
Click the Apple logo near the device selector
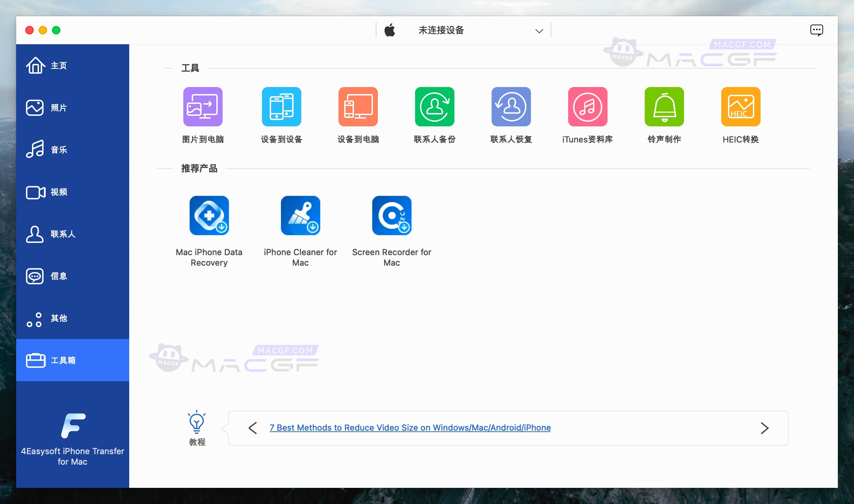(390, 30)
